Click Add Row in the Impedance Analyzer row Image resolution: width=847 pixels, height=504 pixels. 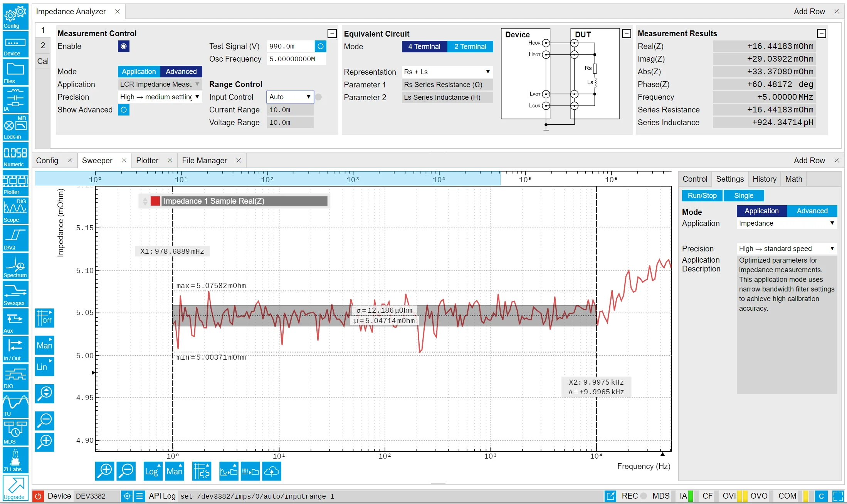tap(809, 12)
